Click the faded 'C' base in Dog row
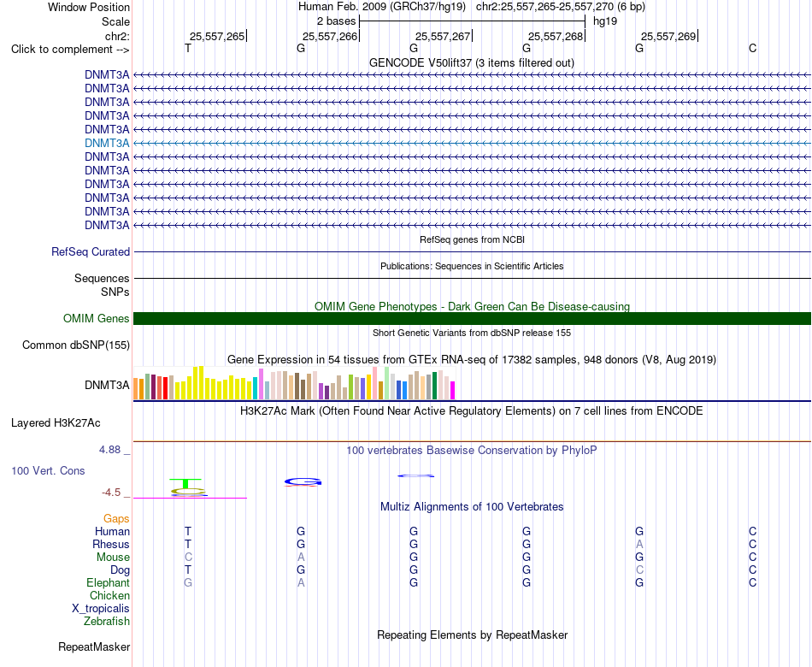 [639, 570]
